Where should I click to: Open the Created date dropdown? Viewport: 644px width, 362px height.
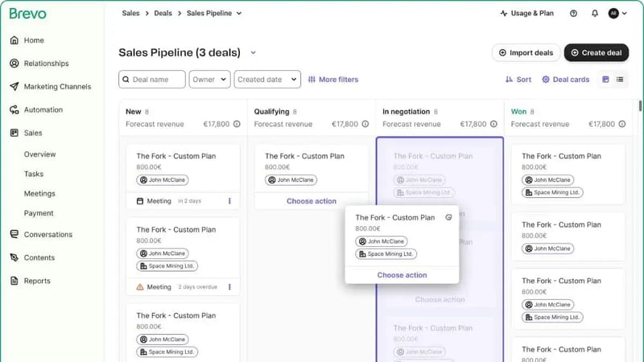(266, 80)
